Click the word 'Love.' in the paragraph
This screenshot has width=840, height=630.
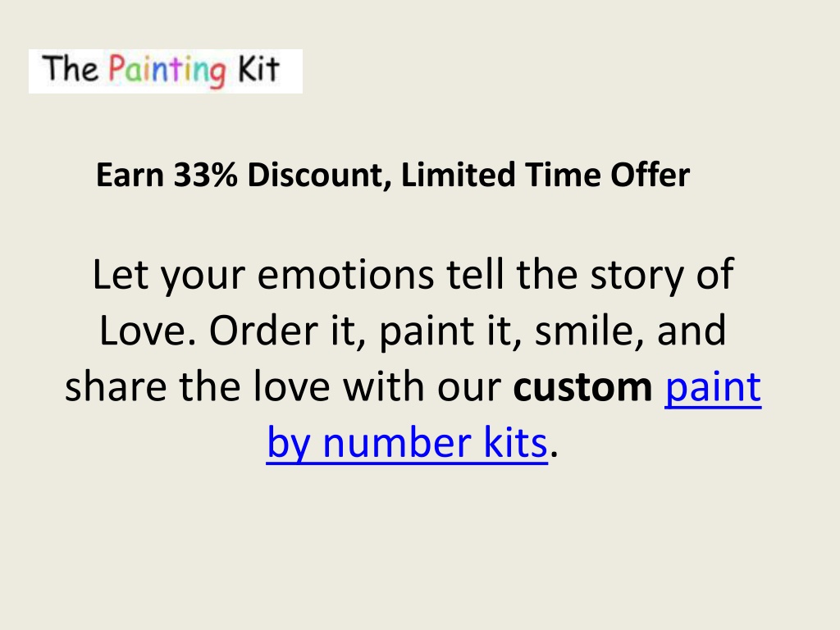pos(148,331)
